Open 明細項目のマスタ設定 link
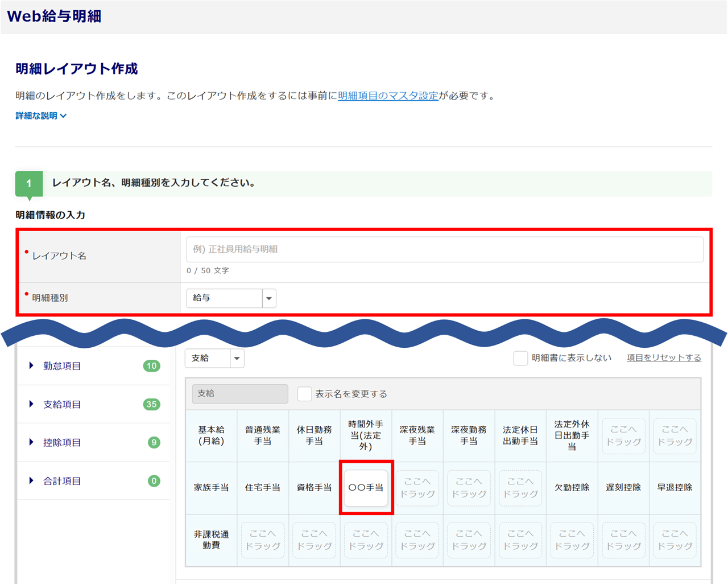The image size is (728, 584). pyautogui.click(x=388, y=96)
